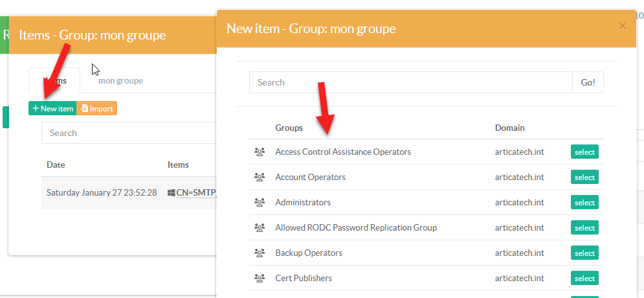Click the group icon beside Cert Publishers
644x298 pixels.
click(x=260, y=279)
